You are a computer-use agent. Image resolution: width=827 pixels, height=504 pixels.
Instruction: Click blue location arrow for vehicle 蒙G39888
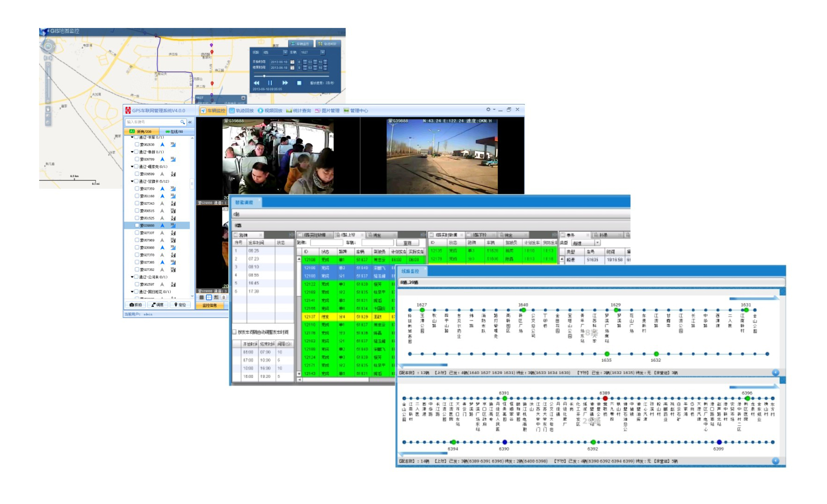[x=162, y=226]
